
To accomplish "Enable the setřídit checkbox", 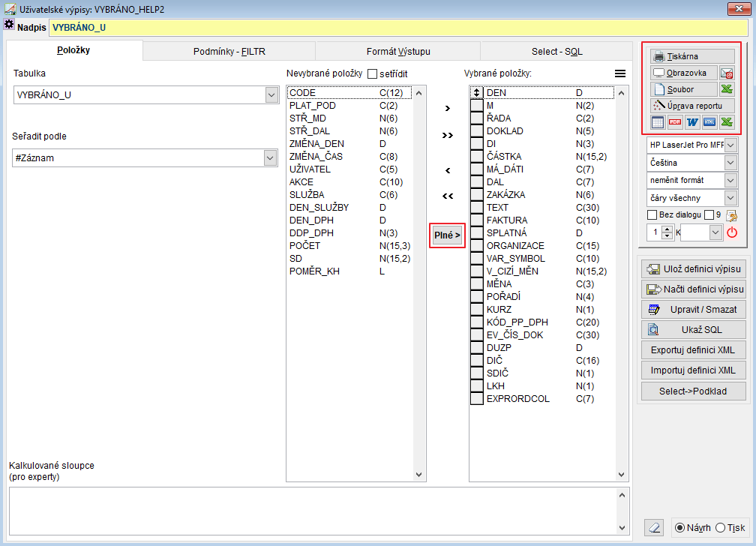I will coord(372,73).
